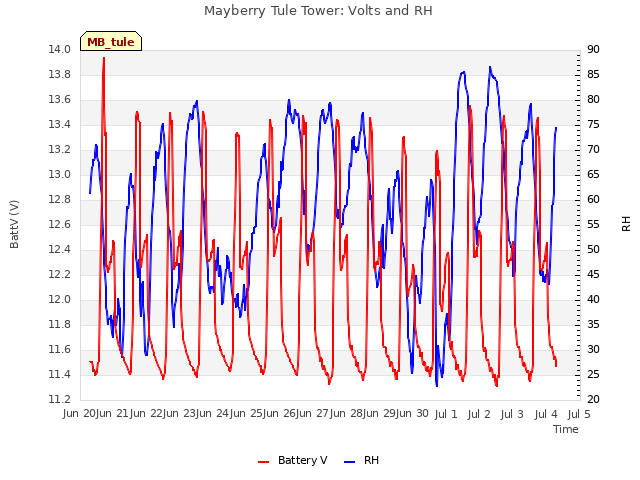The height and width of the screenshot is (480, 640).
Task: Click the 13.2 left axis tick label
Action: click(x=59, y=150)
